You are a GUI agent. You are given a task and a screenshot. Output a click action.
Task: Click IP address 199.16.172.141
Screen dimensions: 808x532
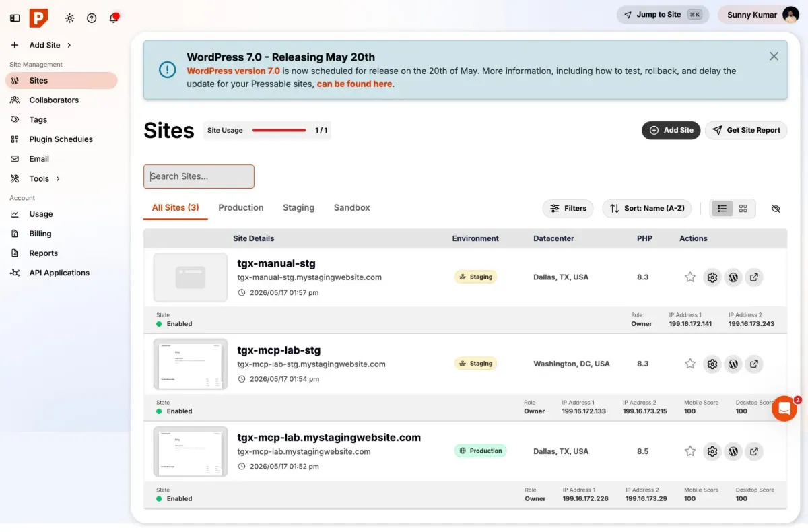(x=690, y=324)
